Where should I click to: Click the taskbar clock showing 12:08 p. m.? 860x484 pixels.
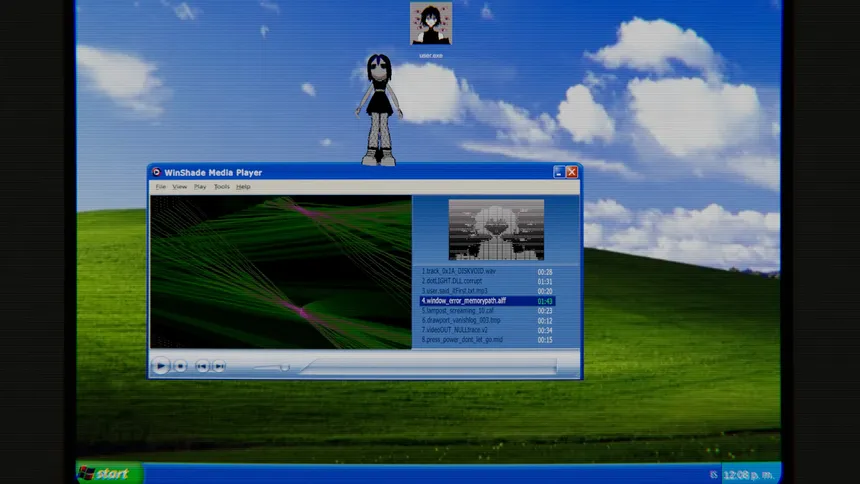748,475
